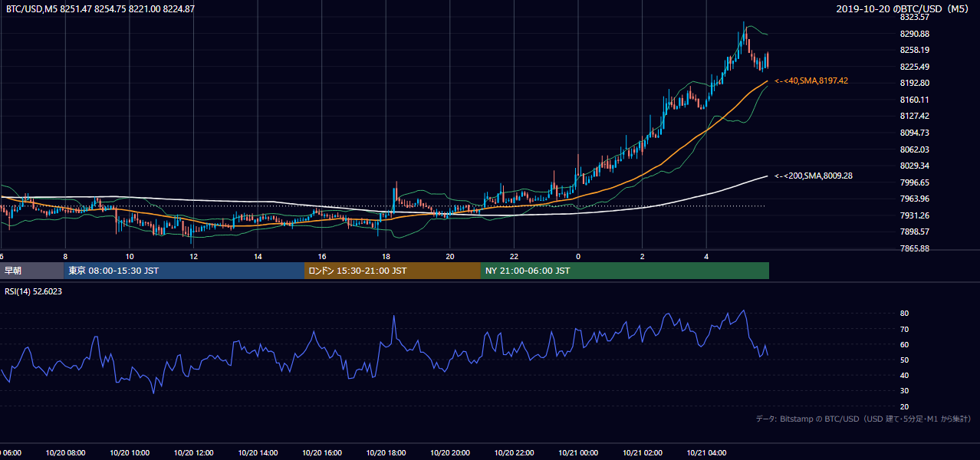The image size is (980, 460).
Task: Click hour label 16 under price chart
Action: tap(321, 256)
